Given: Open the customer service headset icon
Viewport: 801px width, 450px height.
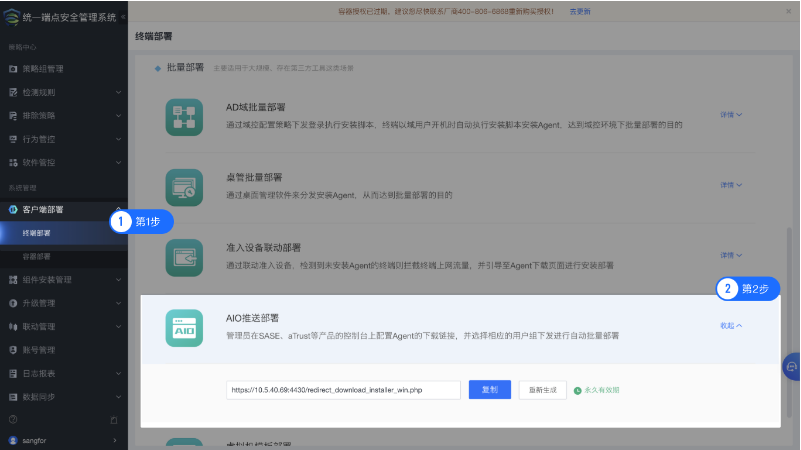Looking at the screenshot, I should 790,367.
